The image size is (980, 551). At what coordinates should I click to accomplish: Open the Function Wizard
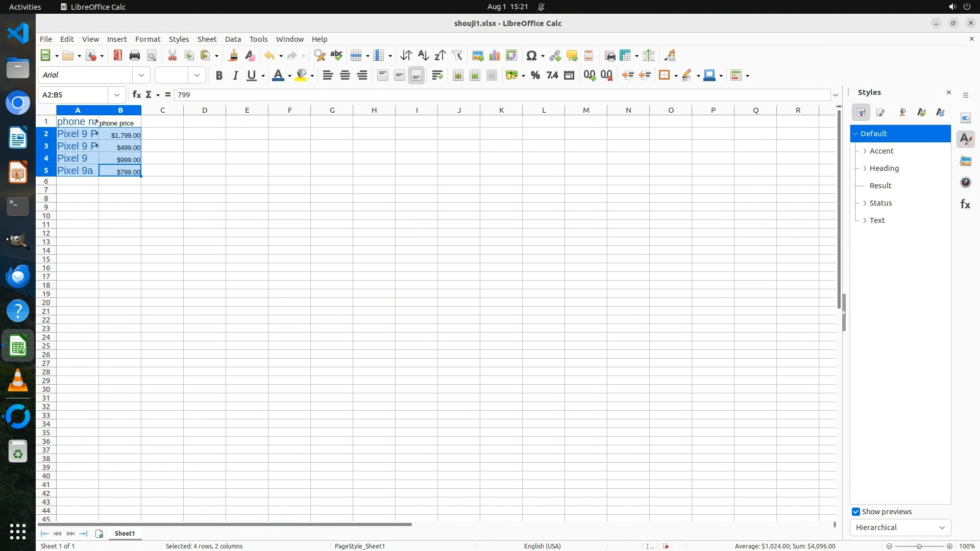[x=136, y=95]
